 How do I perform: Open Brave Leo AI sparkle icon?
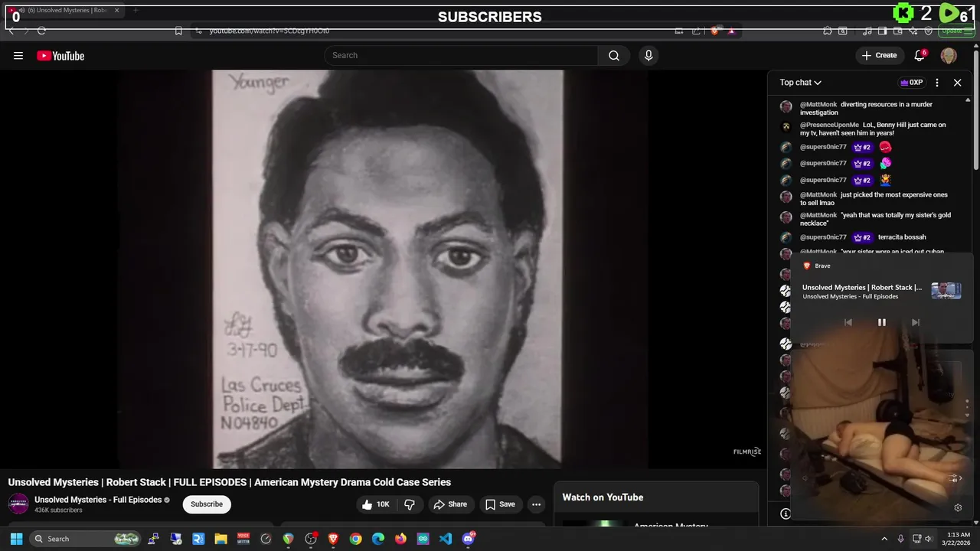(x=913, y=31)
